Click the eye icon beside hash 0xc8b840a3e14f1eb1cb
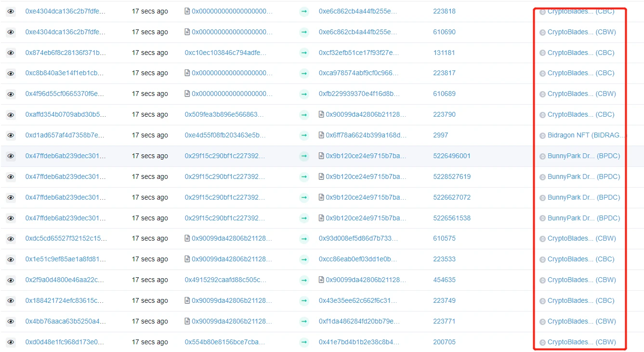 [x=11, y=73]
